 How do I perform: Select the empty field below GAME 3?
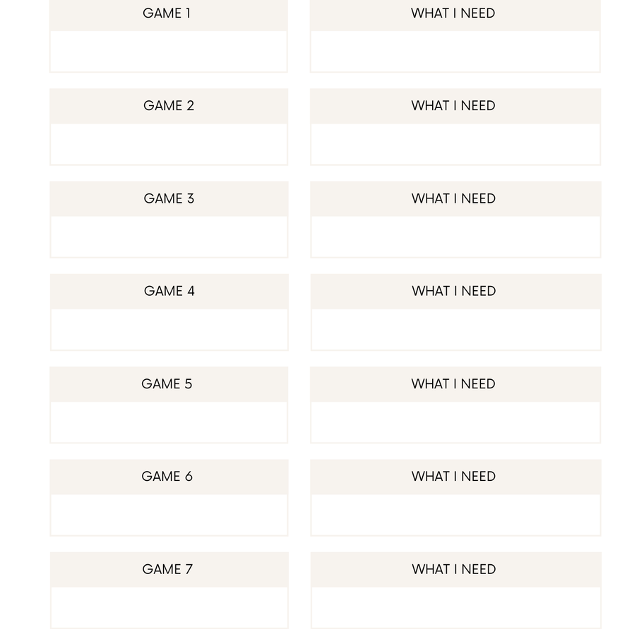[168, 237]
